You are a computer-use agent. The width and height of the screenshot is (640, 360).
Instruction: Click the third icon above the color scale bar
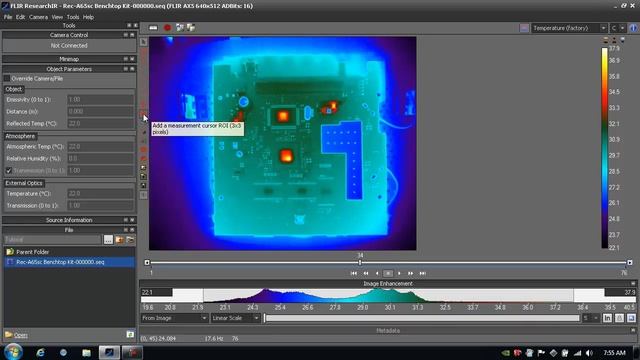[622, 40]
